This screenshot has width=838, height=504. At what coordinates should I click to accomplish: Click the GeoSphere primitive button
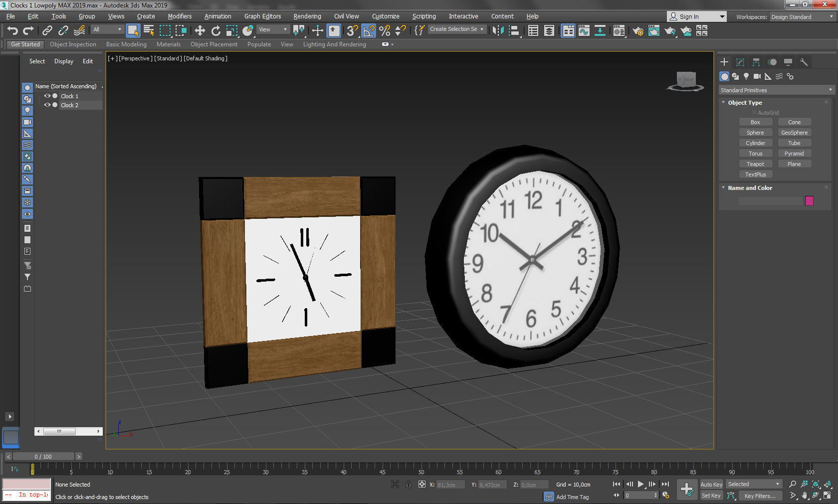794,132
